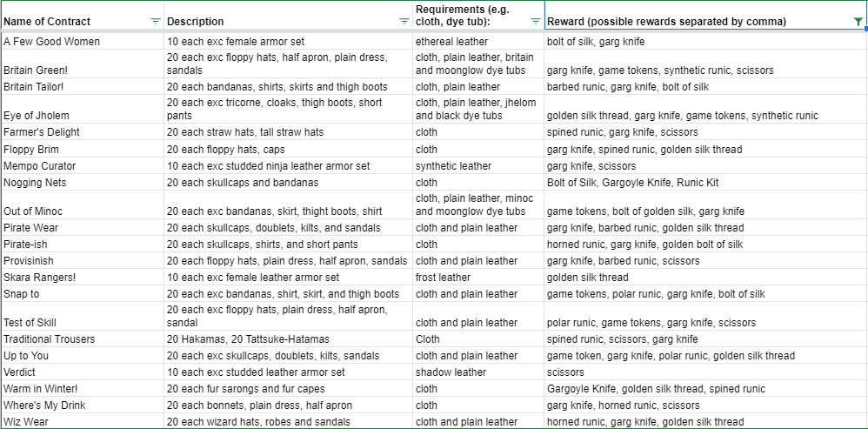Click the 'shadow leather' requirements cell
This screenshot has height=429, width=868.
tap(479, 372)
